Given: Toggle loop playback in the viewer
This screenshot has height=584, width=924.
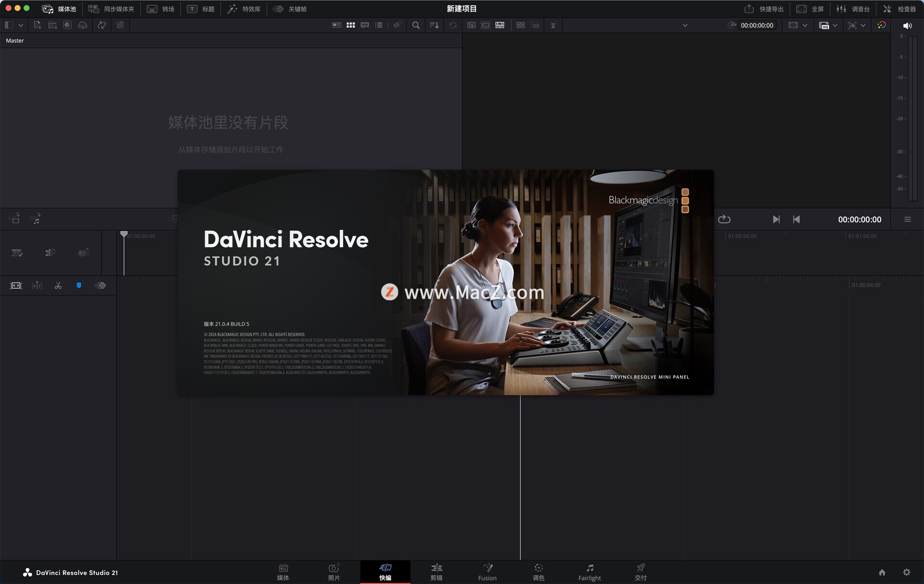Looking at the screenshot, I should point(724,219).
